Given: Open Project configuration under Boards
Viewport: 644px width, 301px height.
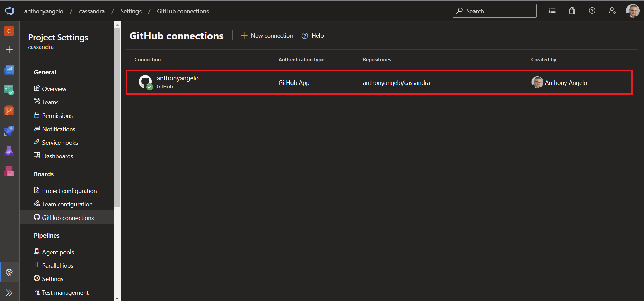Looking at the screenshot, I should (x=65, y=191).
